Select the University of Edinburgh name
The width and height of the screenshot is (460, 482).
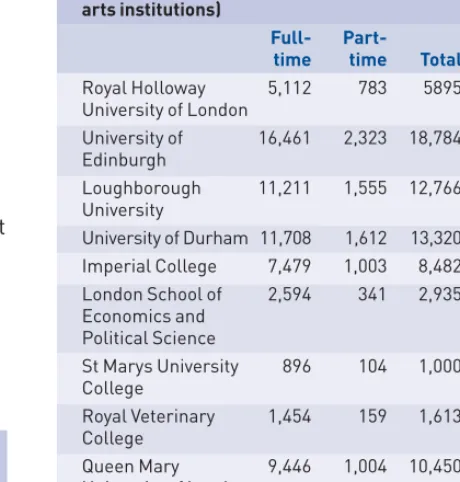(132, 149)
